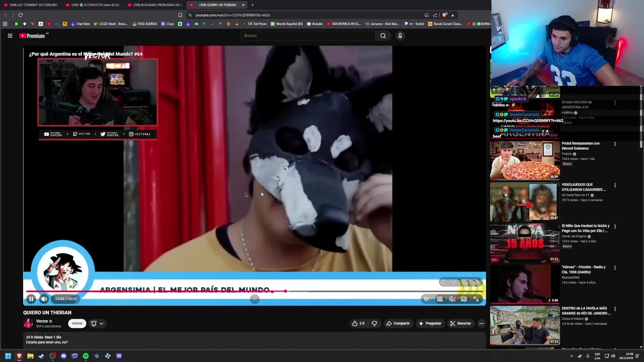This screenshot has height=362, width=644.
Task: Open Steam from the taskbar
Action: click(41, 356)
